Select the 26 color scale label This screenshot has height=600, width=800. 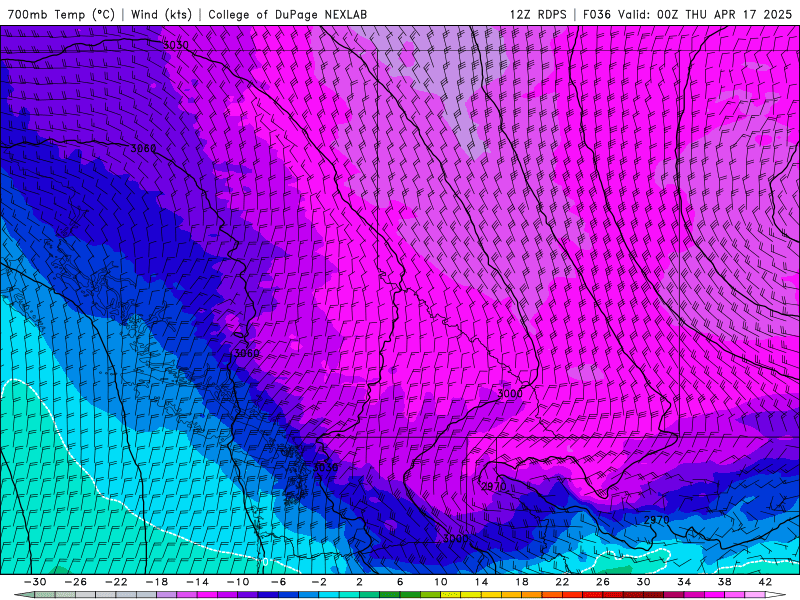click(x=603, y=582)
